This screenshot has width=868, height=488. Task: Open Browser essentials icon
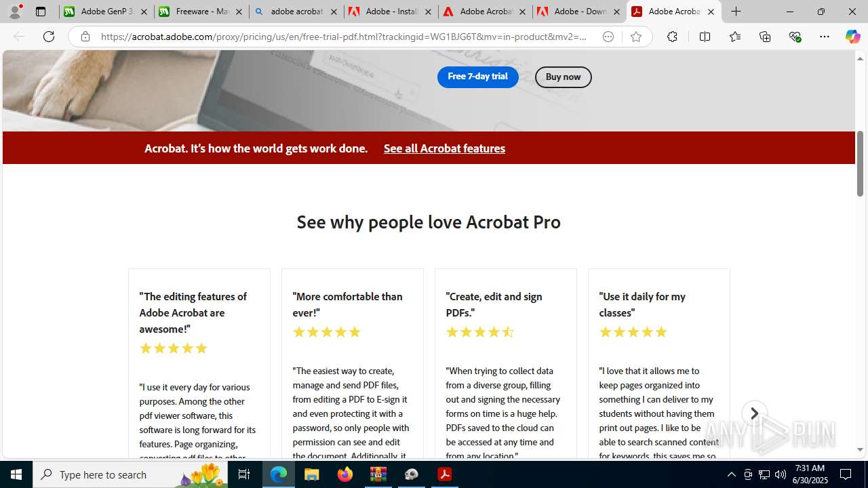point(795,37)
